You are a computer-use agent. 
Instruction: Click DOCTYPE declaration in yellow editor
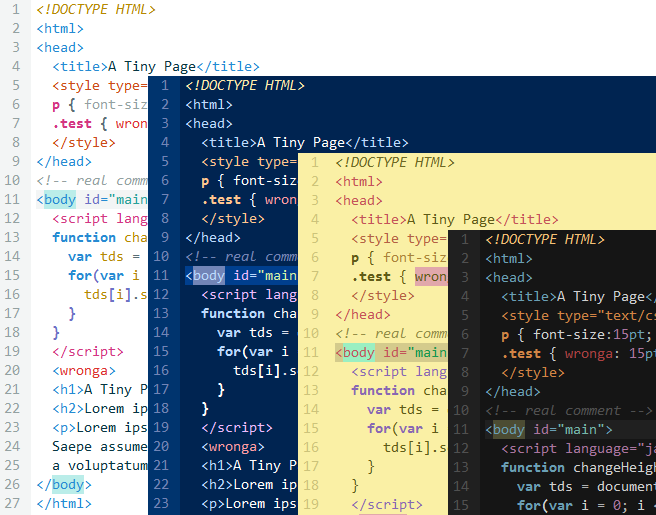pyautogui.click(x=395, y=163)
